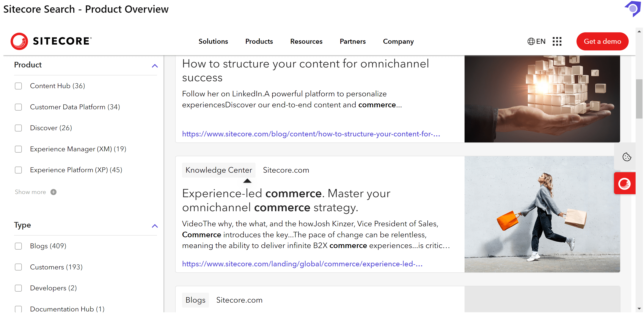Screen dimensions: 644x314
Task: Collapse the Type filter section
Action: 155,226
